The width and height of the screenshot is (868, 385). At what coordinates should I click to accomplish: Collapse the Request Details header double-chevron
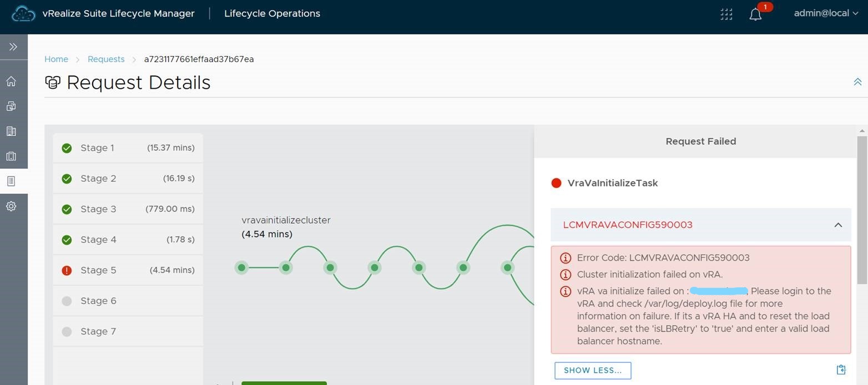point(857,82)
